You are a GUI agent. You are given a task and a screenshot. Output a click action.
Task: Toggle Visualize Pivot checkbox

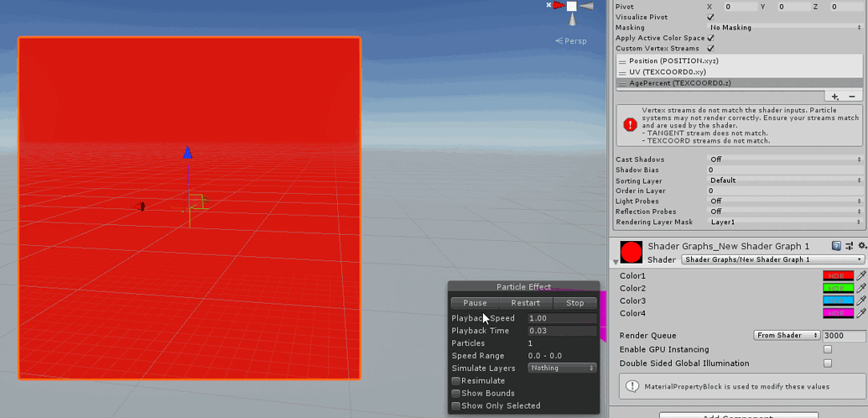pyautogui.click(x=711, y=17)
